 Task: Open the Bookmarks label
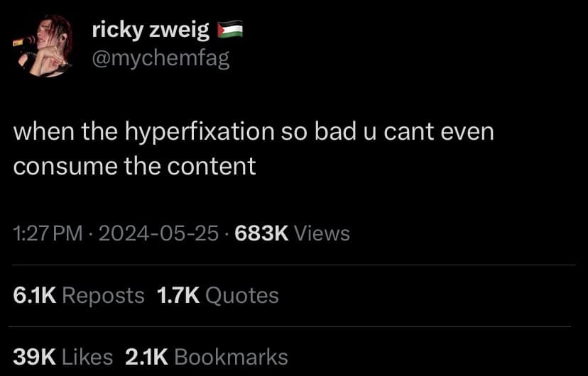tap(231, 357)
